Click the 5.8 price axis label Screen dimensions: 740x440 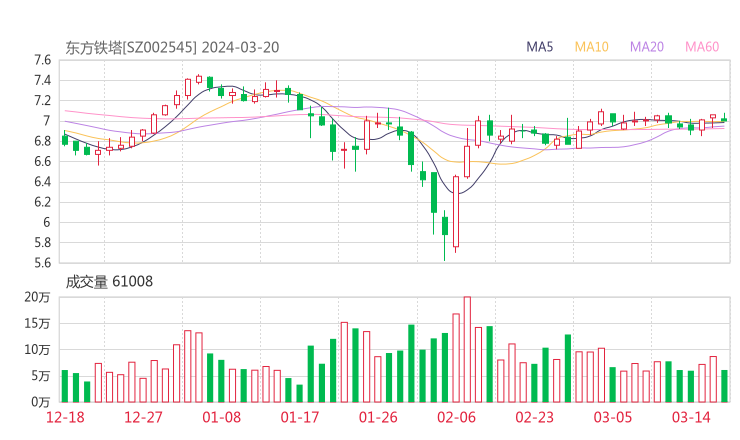pos(42,243)
